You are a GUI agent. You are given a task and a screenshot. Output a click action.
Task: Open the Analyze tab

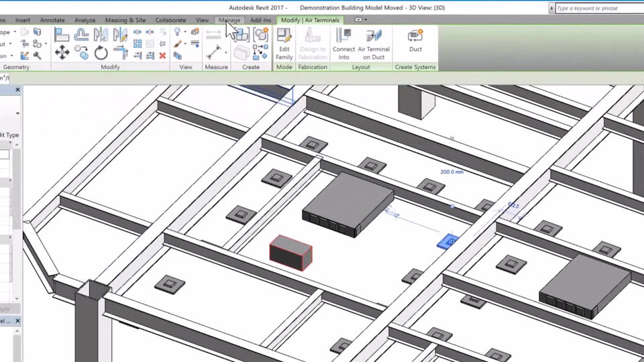(85, 20)
